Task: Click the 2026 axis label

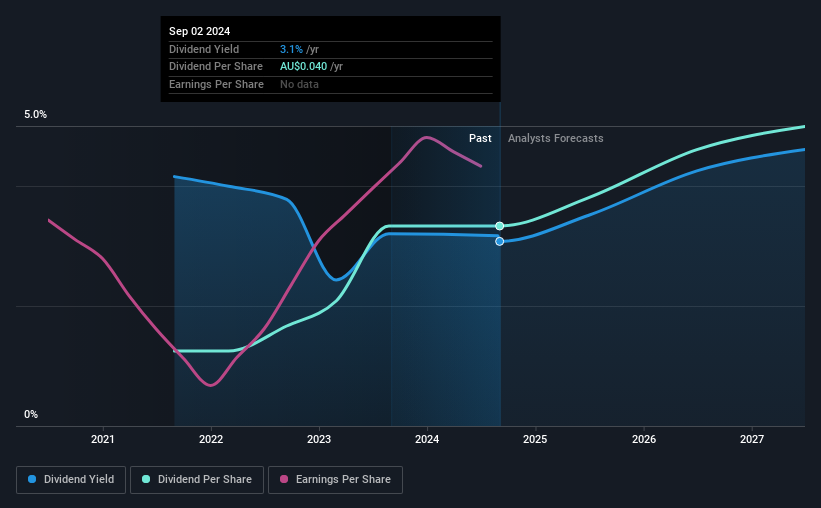Action: click(644, 439)
